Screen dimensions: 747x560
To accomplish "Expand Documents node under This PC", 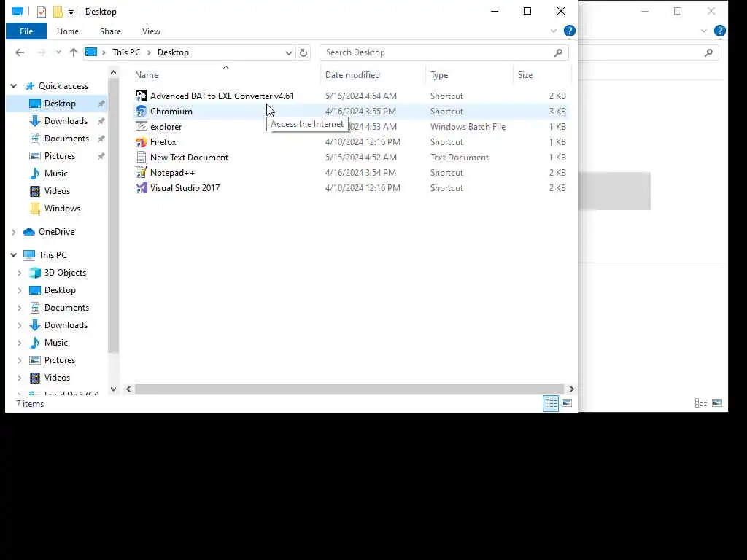I will (x=20, y=308).
